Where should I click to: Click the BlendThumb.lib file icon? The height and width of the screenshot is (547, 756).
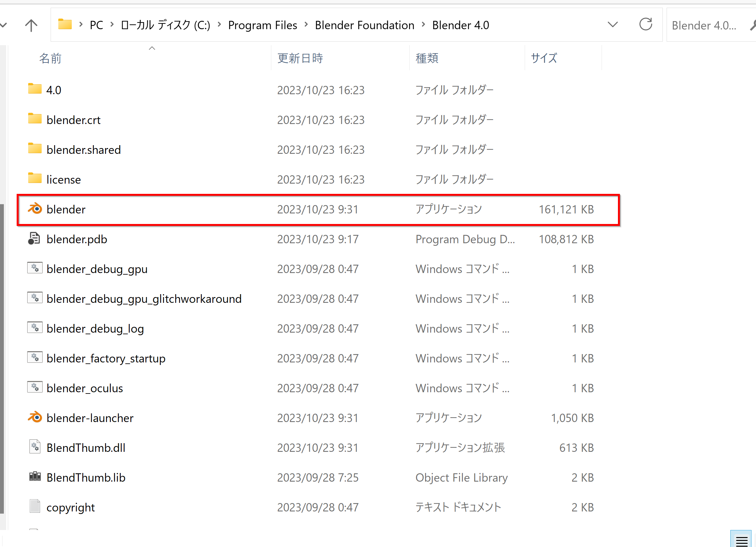point(35,477)
